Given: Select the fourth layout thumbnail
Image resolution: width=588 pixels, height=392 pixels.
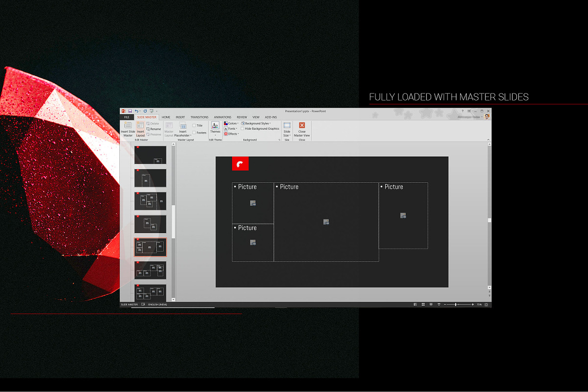Looking at the screenshot, I should point(150,224).
